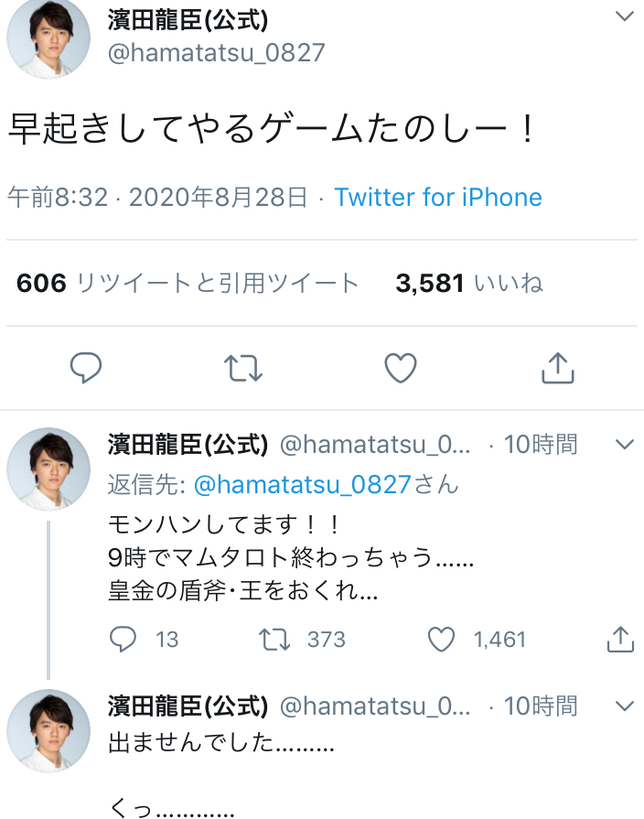This screenshot has height=819, width=644.
Task: Open avatar on the モンハン reply tweet
Action: coord(48,469)
